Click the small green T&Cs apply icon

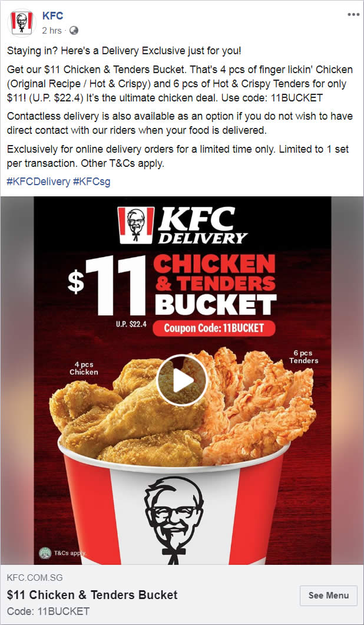pos(45,553)
